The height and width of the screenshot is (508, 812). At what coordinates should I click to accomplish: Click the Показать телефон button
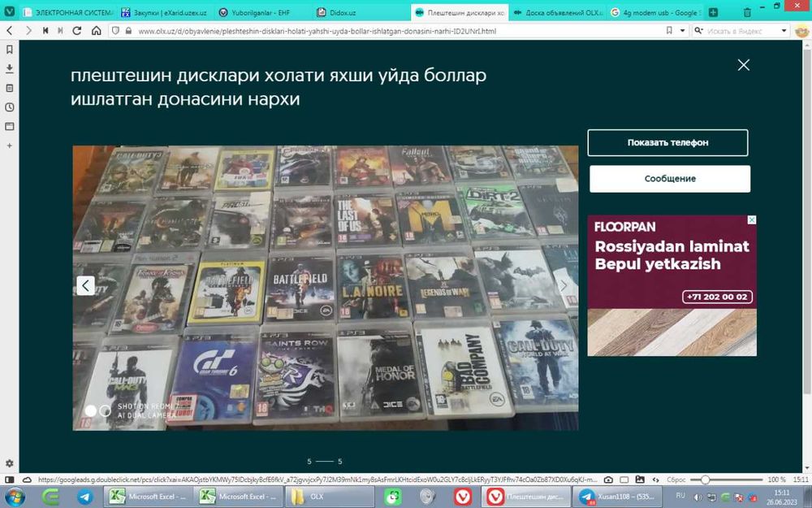pyautogui.click(x=667, y=142)
